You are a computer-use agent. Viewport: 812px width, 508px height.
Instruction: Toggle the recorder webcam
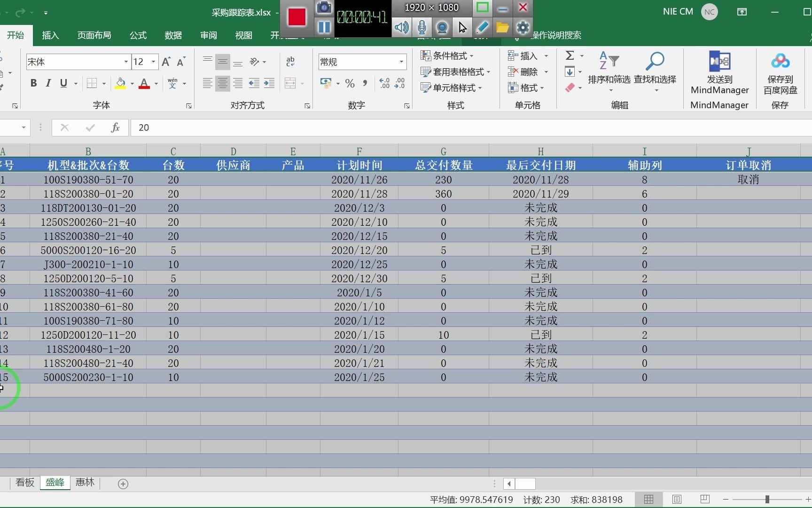(x=442, y=27)
